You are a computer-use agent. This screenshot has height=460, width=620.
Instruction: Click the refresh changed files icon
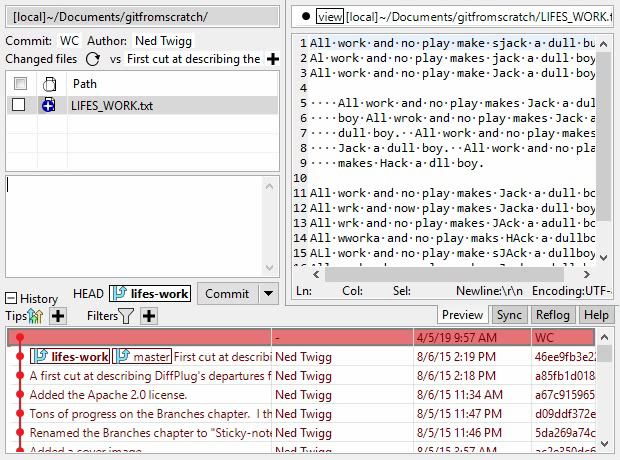(x=92, y=59)
